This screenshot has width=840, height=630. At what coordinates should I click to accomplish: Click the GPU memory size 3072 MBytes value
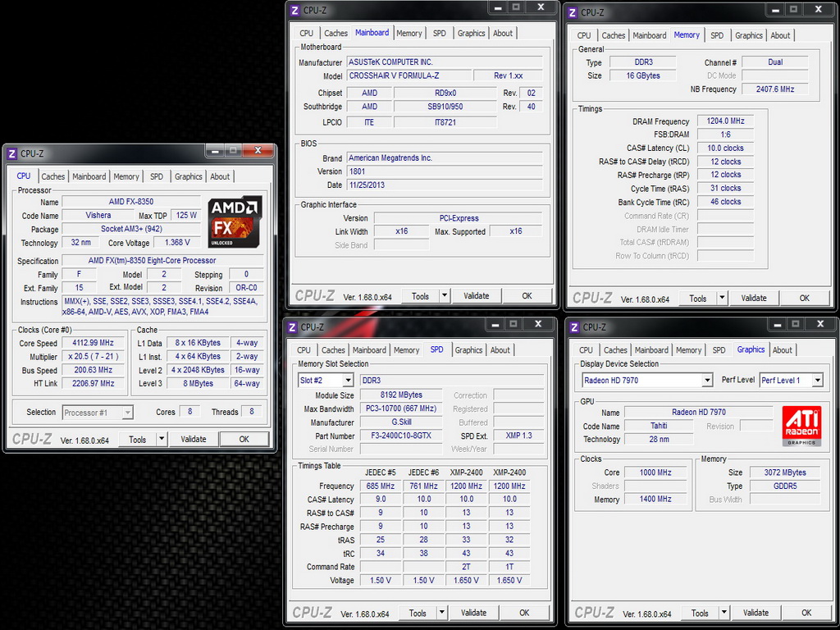coord(785,472)
